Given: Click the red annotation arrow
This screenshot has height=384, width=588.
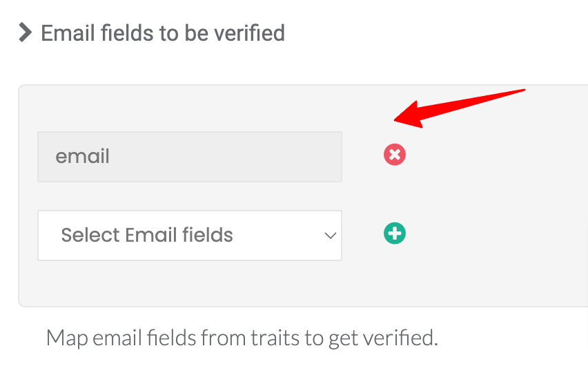Looking at the screenshot, I should 460,108.
